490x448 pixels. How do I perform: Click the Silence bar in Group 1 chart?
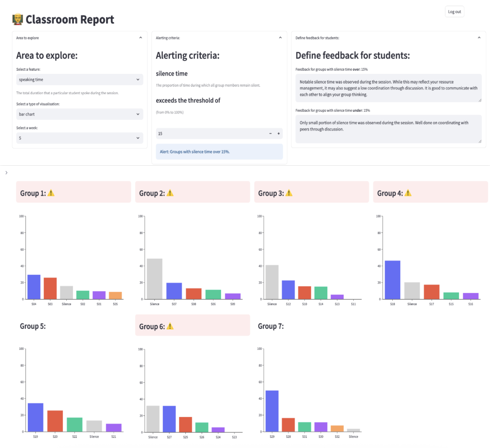point(67,292)
